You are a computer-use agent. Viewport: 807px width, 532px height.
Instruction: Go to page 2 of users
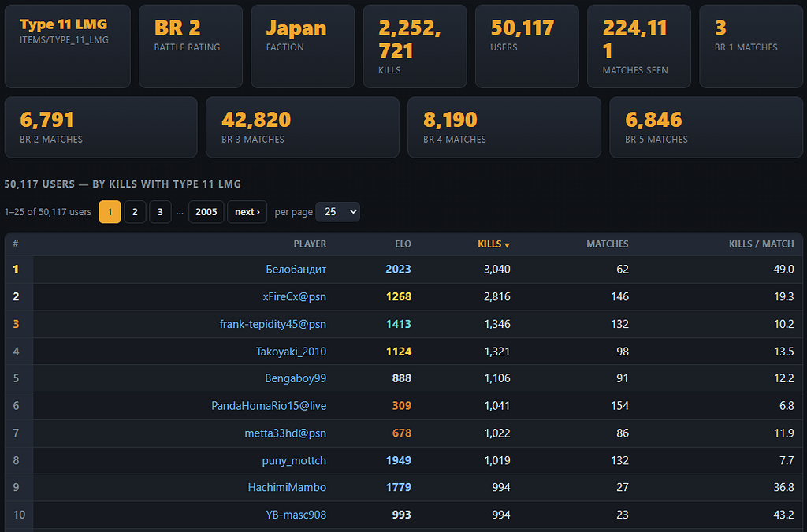click(x=135, y=212)
